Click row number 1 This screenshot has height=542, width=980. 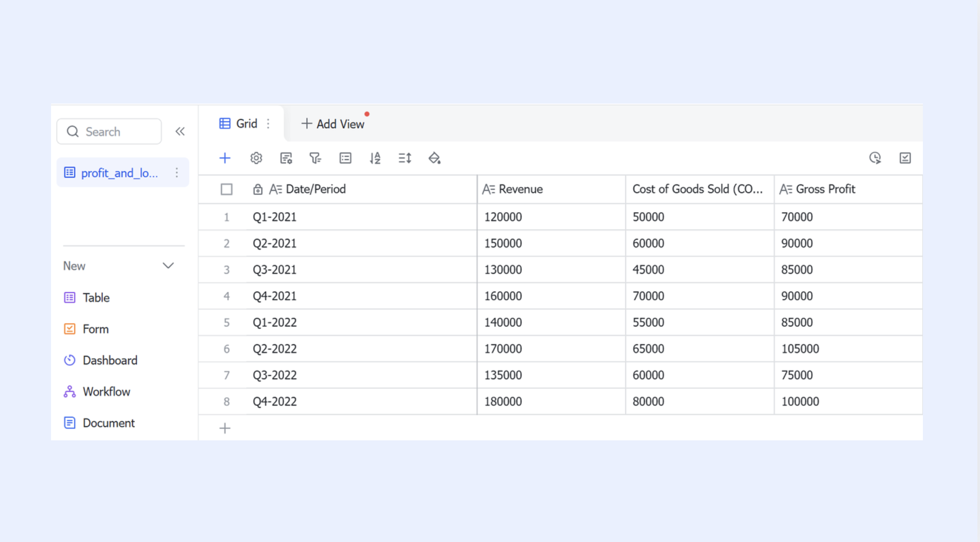(226, 217)
